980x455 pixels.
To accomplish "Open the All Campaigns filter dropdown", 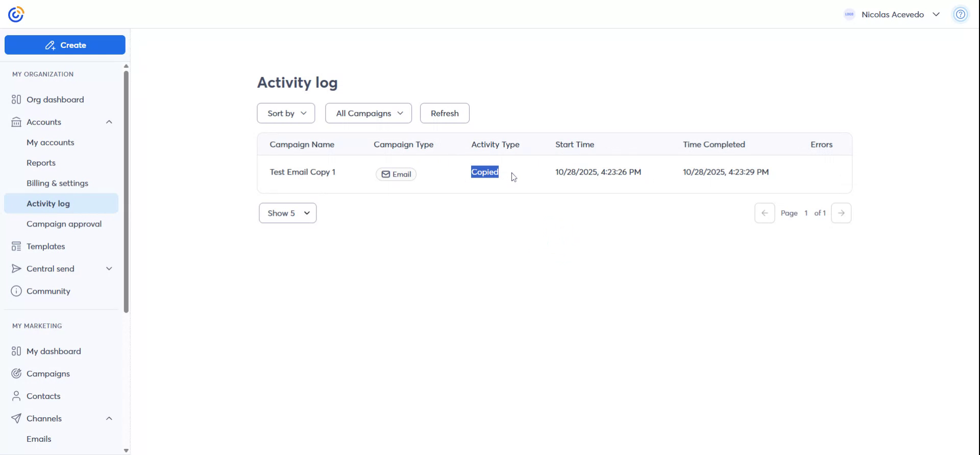I will tap(368, 113).
